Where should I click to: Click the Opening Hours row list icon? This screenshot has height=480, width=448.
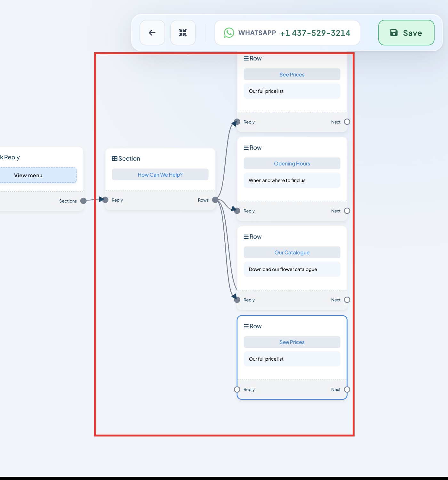click(x=246, y=148)
